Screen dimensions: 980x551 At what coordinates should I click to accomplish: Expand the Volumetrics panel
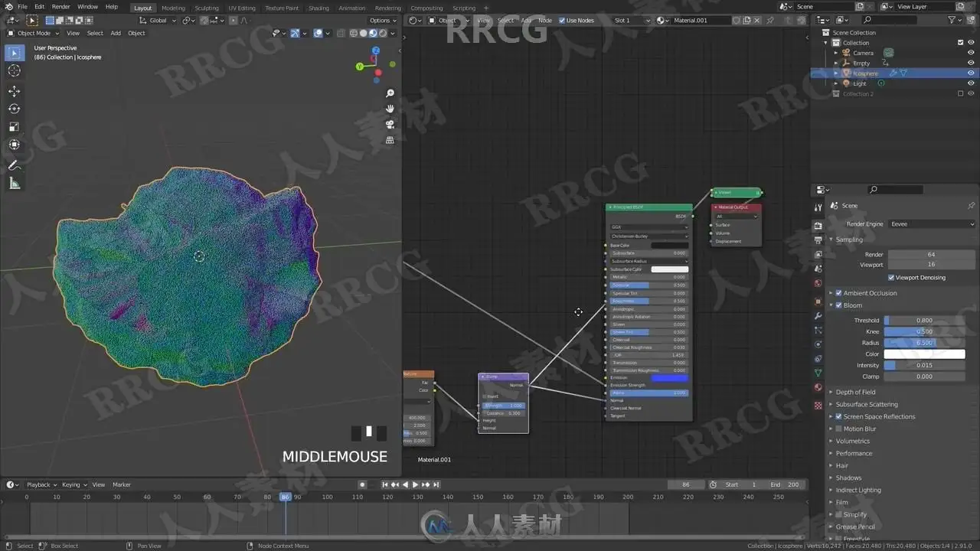(x=852, y=442)
